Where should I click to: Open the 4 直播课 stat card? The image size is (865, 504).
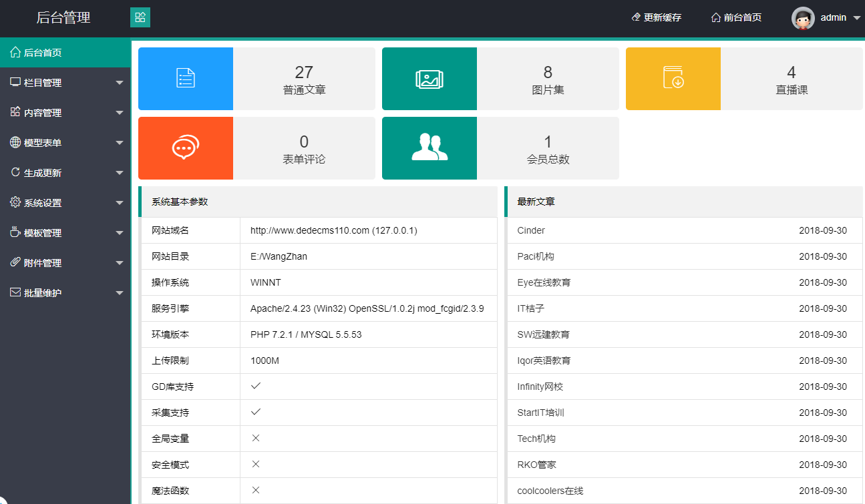[744, 79]
